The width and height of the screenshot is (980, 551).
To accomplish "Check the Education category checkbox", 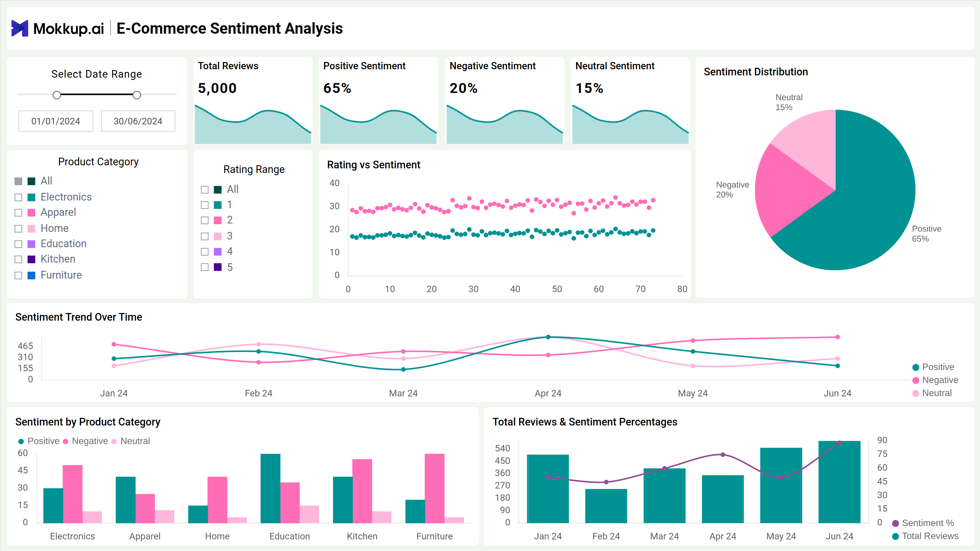I will pyautogui.click(x=18, y=244).
